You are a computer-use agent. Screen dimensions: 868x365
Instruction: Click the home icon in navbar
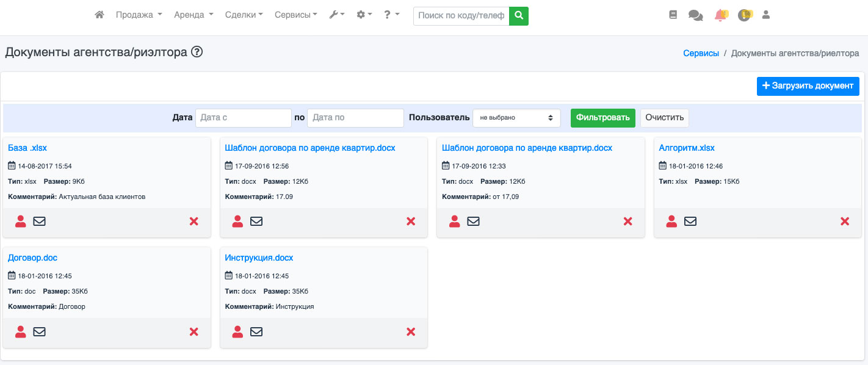pyautogui.click(x=99, y=15)
